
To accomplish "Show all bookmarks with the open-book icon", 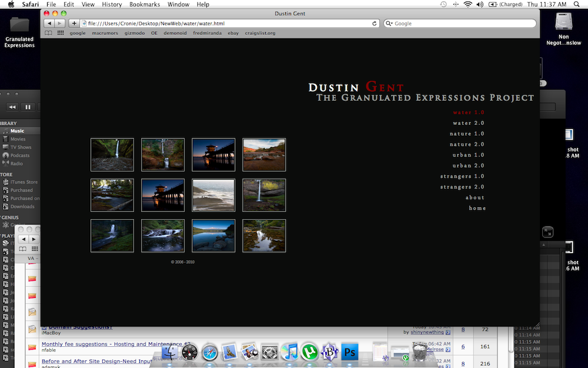I will [x=48, y=33].
